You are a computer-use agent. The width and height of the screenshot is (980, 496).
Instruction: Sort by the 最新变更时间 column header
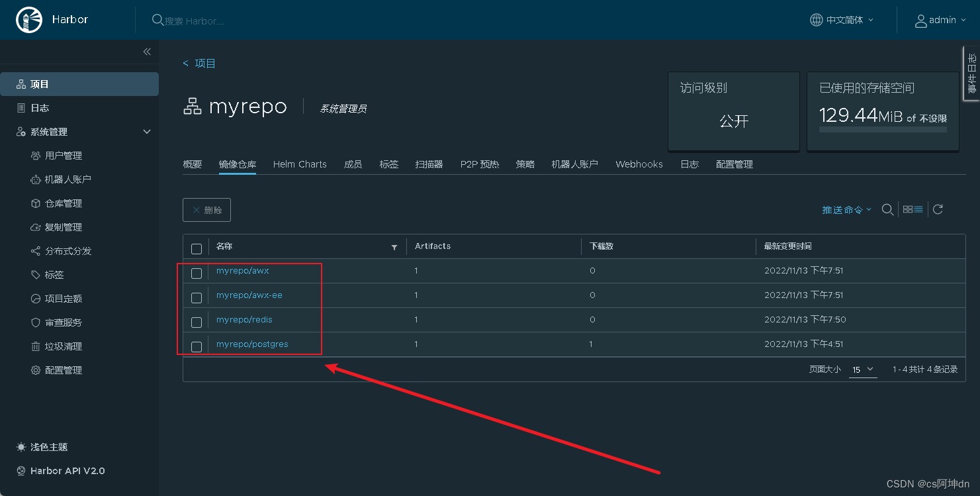[788, 246]
